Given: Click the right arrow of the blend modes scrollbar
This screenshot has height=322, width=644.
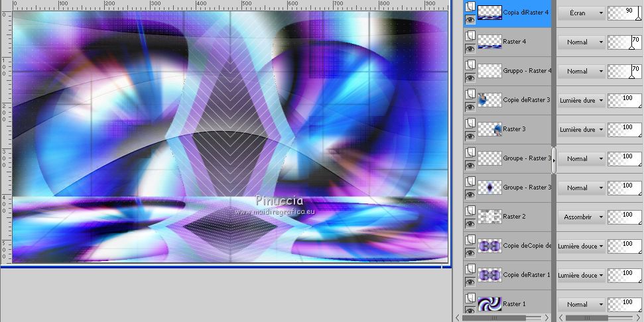Looking at the screenshot, I should 639,317.
